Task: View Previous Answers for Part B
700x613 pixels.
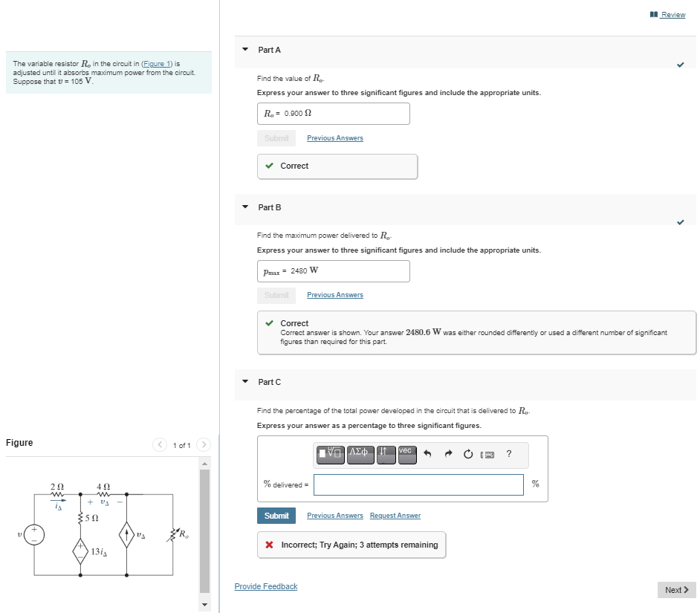Action: [x=334, y=294]
